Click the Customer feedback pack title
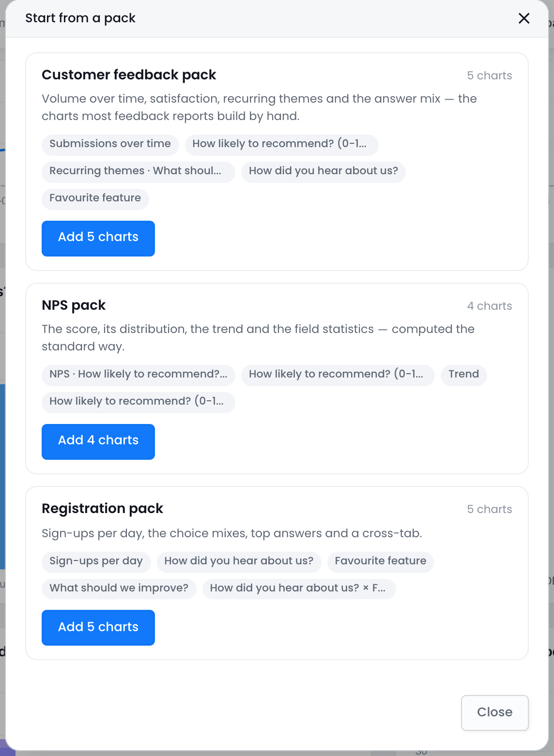Image resolution: width=554 pixels, height=756 pixels. coord(129,75)
